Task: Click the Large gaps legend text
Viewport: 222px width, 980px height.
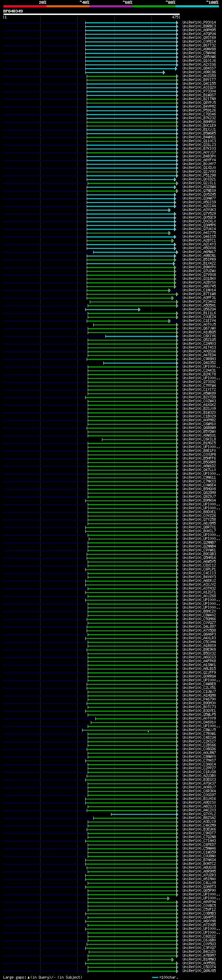Action: 42,977
